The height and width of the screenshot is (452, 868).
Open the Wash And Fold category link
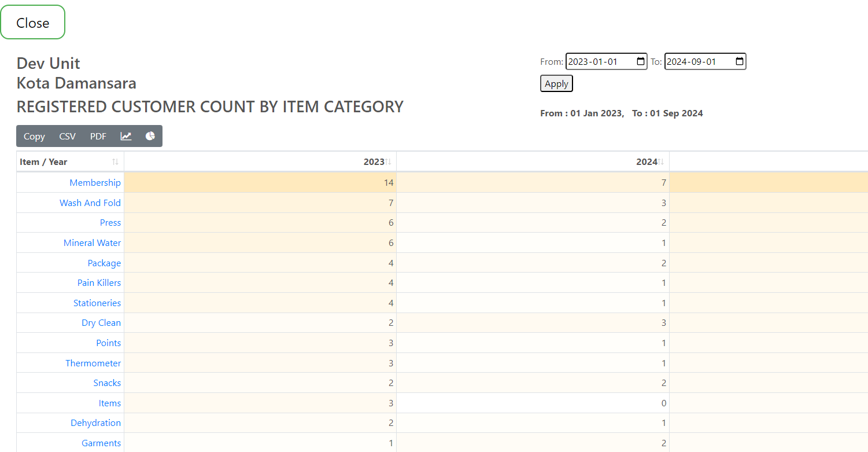coord(90,203)
